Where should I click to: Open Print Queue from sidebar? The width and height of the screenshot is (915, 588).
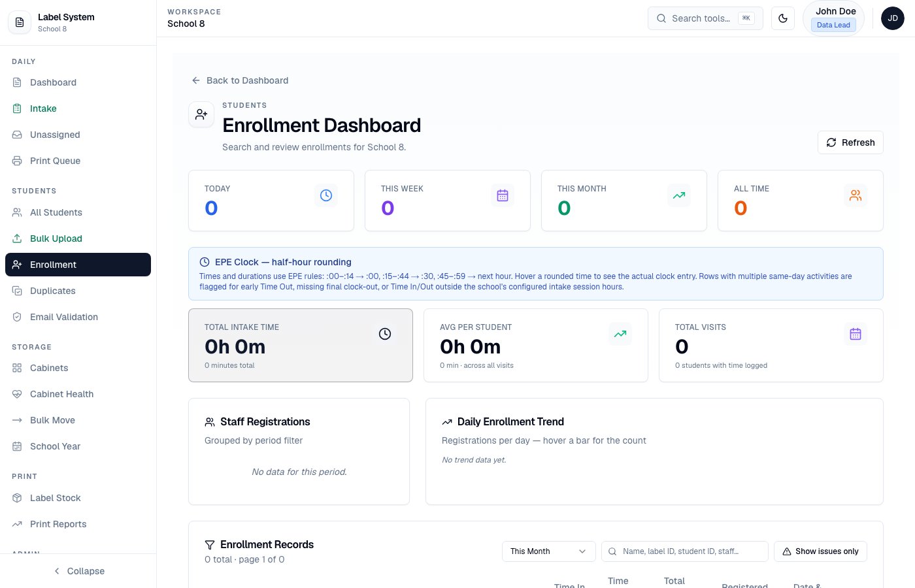[78, 161]
